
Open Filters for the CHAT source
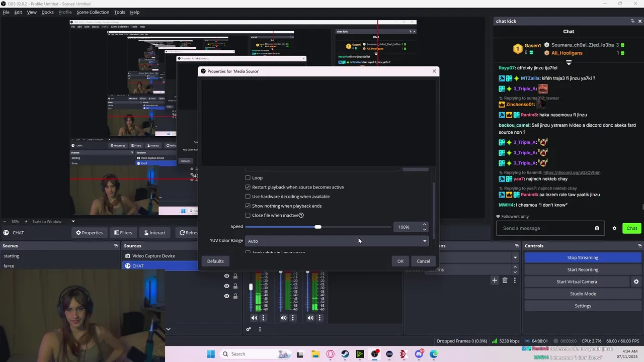click(x=123, y=233)
